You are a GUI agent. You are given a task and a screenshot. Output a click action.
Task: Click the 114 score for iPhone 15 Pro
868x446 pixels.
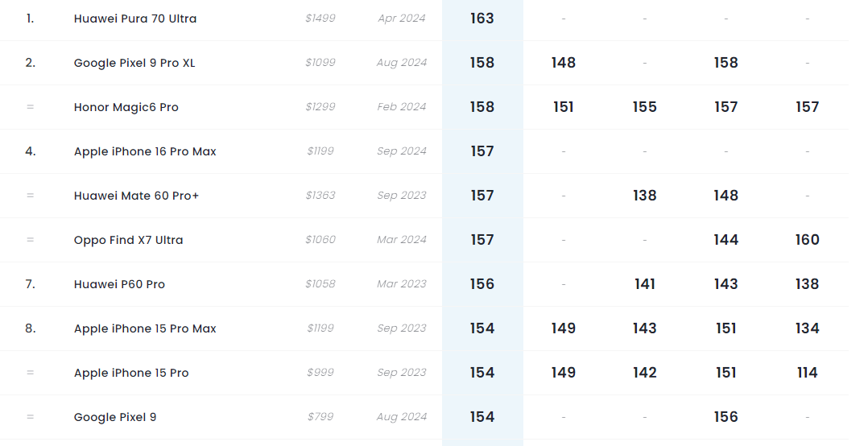point(807,373)
